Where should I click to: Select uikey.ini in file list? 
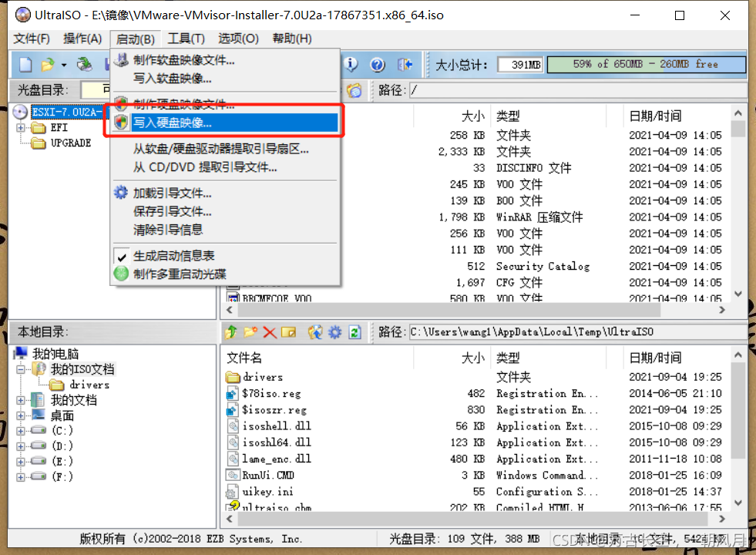point(267,492)
